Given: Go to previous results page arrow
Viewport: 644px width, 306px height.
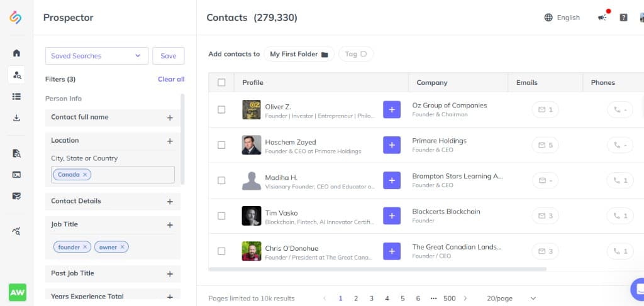Looking at the screenshot, I should click(x=325, y=298).
